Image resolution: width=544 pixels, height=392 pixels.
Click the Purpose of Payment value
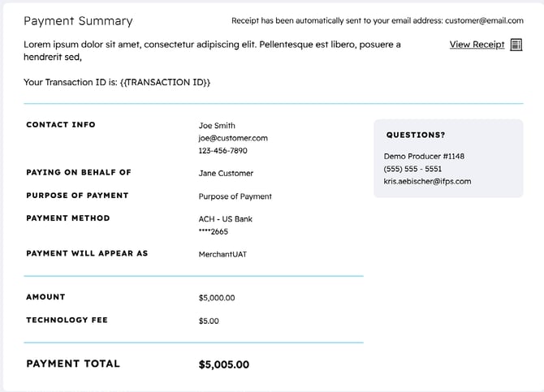point(235,196)
